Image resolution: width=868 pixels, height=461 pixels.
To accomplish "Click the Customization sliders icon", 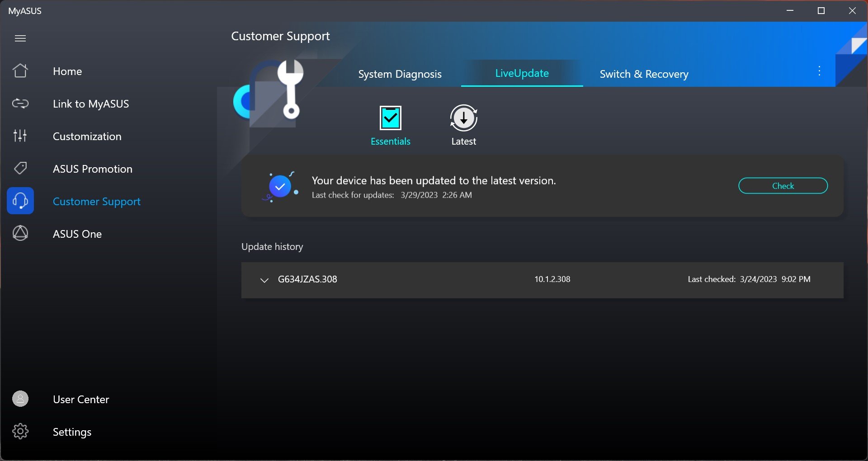I will [x=20, y=136].
